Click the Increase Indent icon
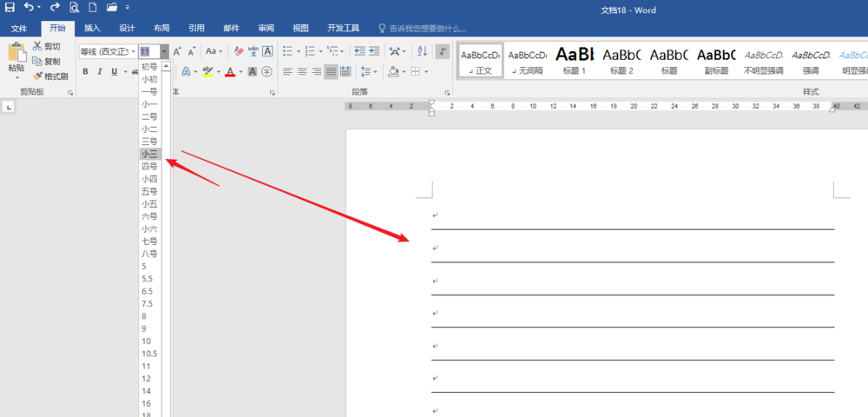 click(x=372, y=51)
